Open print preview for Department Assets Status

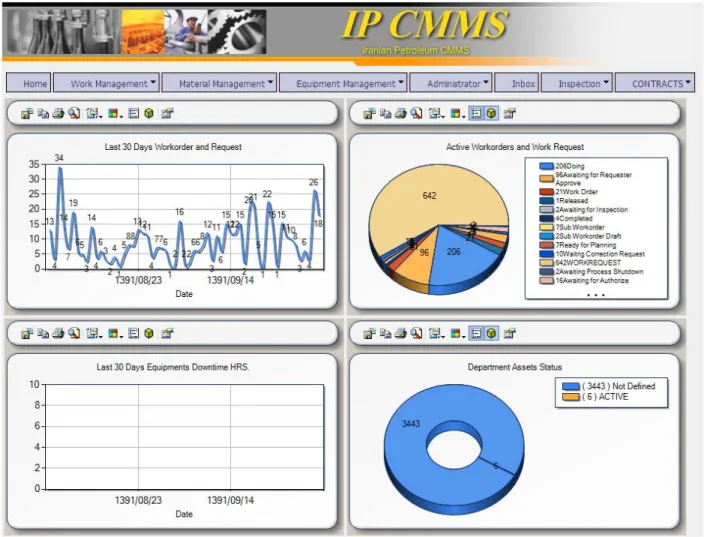(416, 334)
